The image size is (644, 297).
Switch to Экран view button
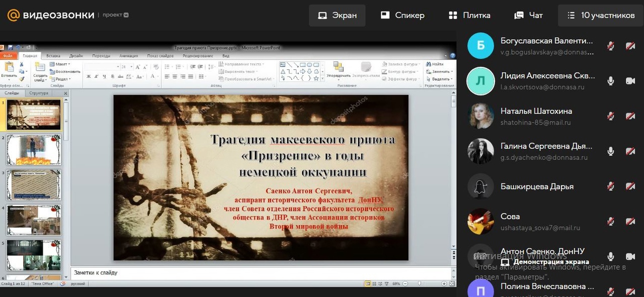pyautogui.click(x=337, y=15)
